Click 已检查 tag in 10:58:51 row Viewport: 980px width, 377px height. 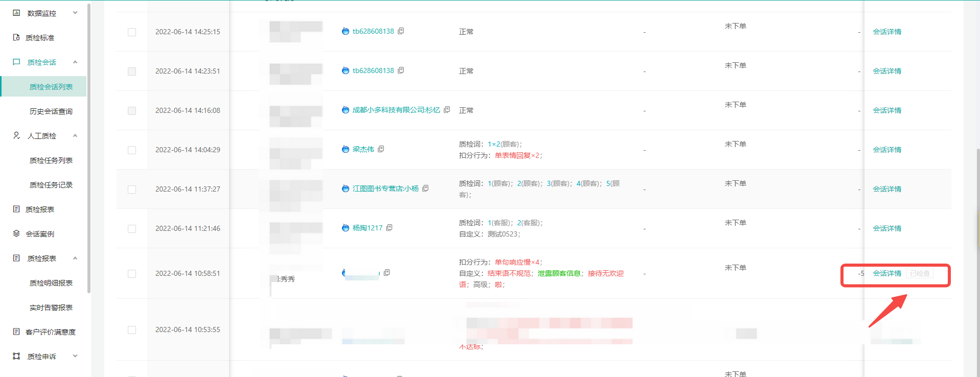click(920, 273)
